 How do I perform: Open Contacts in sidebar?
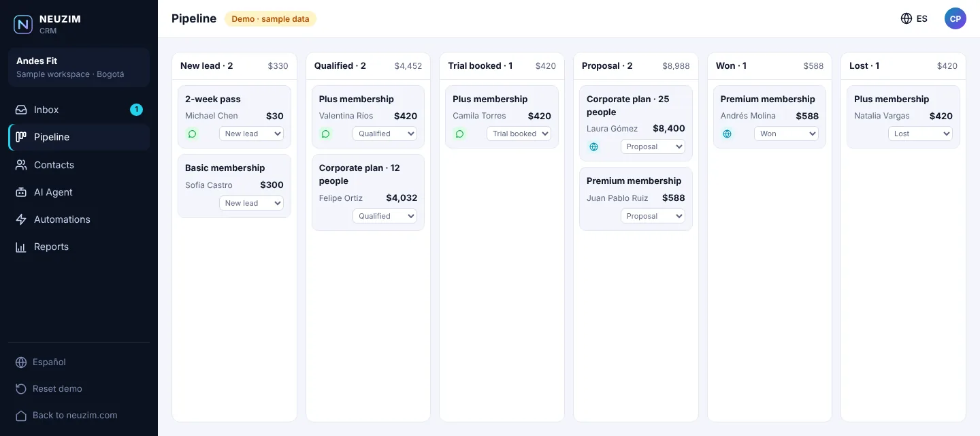tap(79, 165)
